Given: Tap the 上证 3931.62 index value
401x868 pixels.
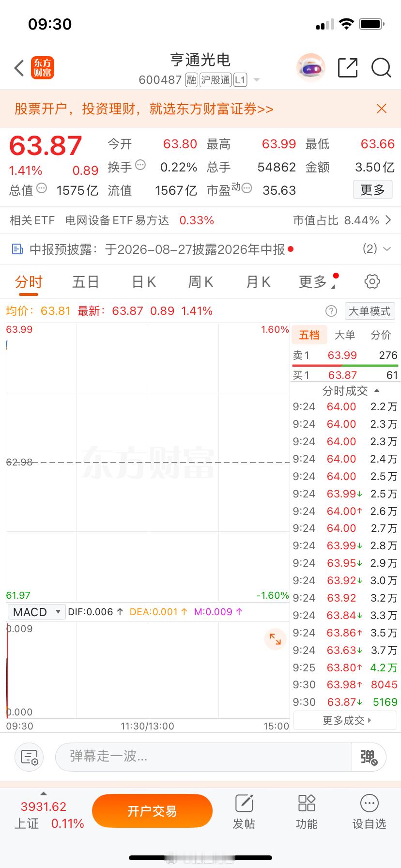Looking at the screenshot, I should 44,806.
